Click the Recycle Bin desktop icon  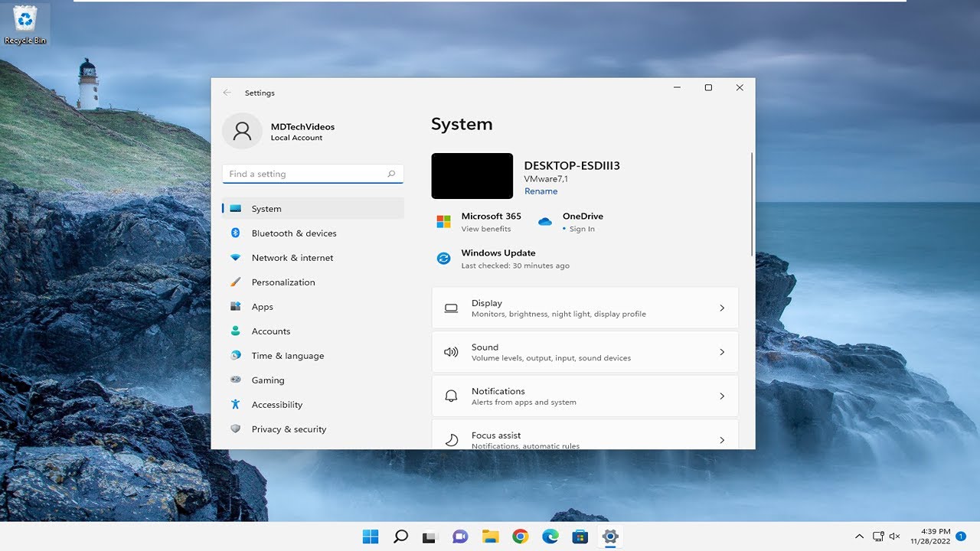pyautogui.click(x=25, y=24)
